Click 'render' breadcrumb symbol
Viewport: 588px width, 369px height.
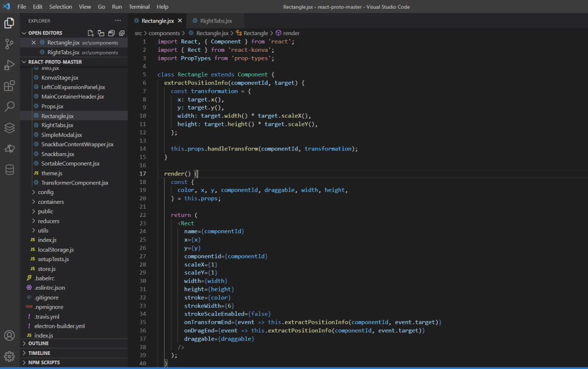pos(291,33)
